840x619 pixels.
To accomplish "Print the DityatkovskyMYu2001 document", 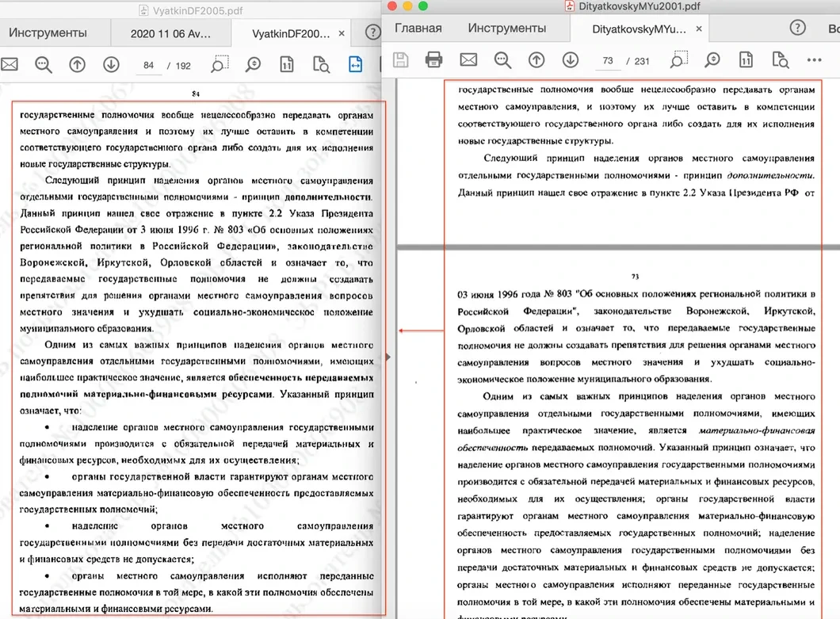I will coord(433,59).
